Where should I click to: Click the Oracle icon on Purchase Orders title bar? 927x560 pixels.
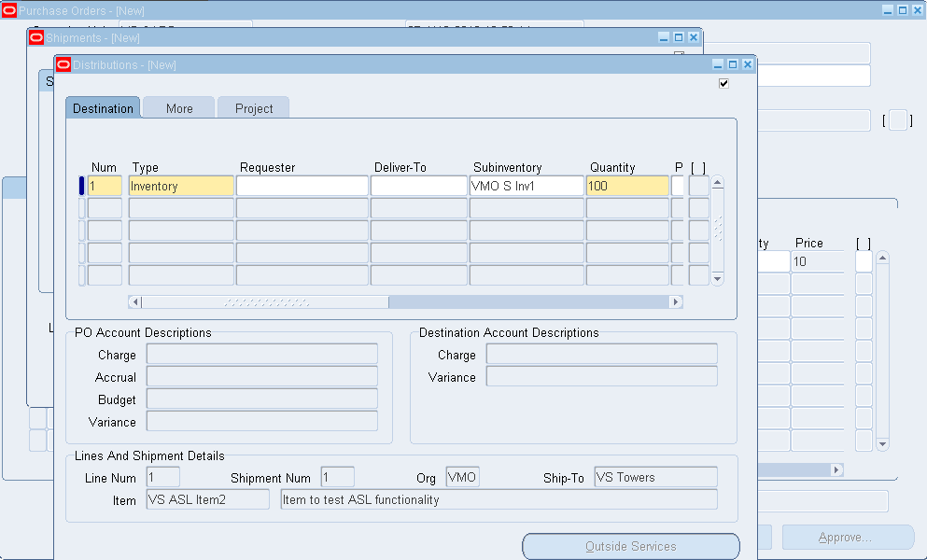(11, 10)
